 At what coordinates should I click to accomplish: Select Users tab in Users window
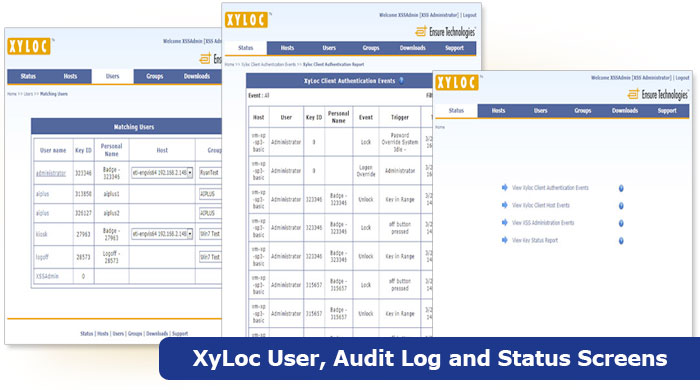[x=112, y=76]
